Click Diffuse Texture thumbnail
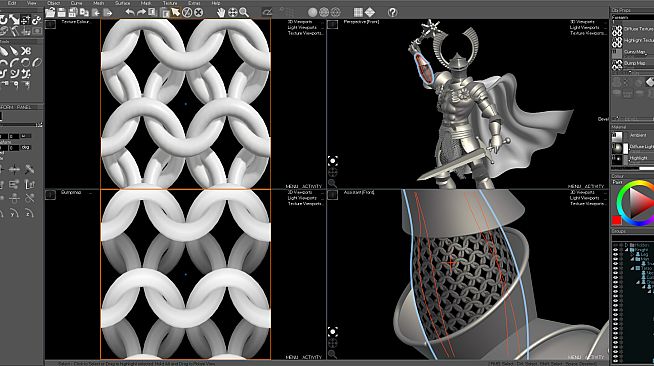Image resolution: width=654 pixels, height=366 pixels. (x=617, y=30)
